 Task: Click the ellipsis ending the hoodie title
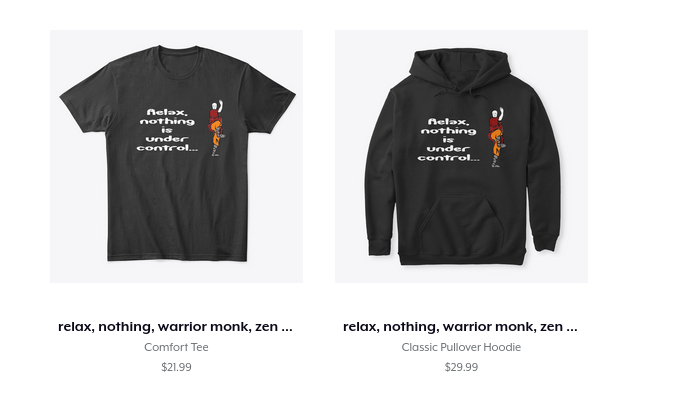pyautogui.click(x=572, y=328)
